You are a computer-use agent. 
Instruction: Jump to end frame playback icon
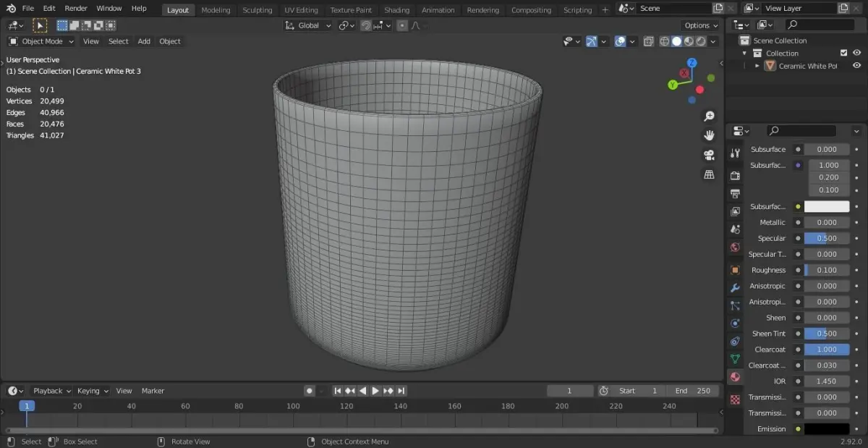click(x=401, y=391)
